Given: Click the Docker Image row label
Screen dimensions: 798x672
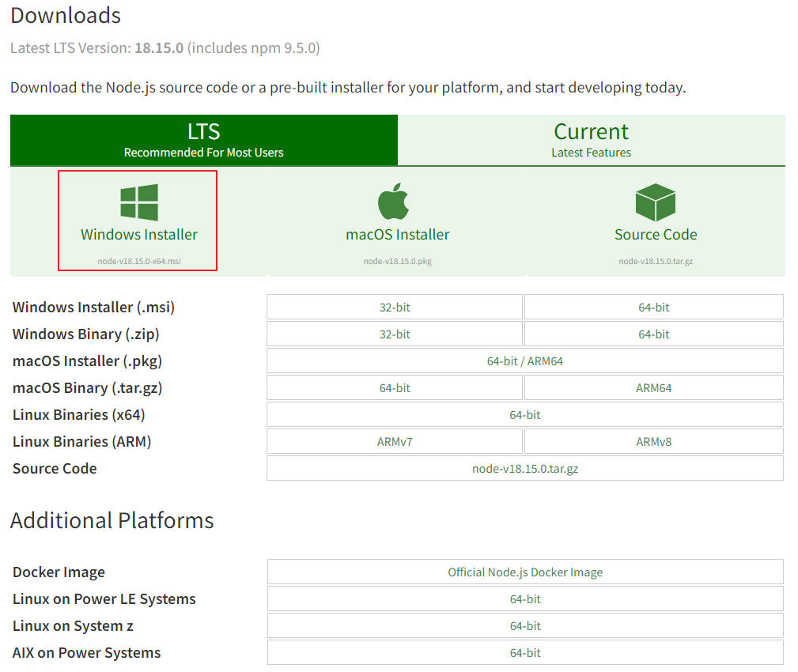Looking at the screenshot, I should [x=59, y=572].
